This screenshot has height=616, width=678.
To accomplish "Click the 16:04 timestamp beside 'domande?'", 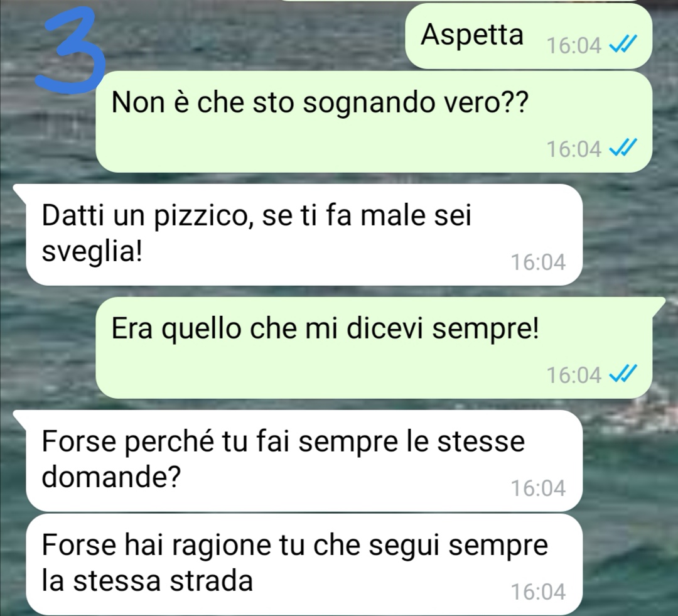I will point(539,488).
